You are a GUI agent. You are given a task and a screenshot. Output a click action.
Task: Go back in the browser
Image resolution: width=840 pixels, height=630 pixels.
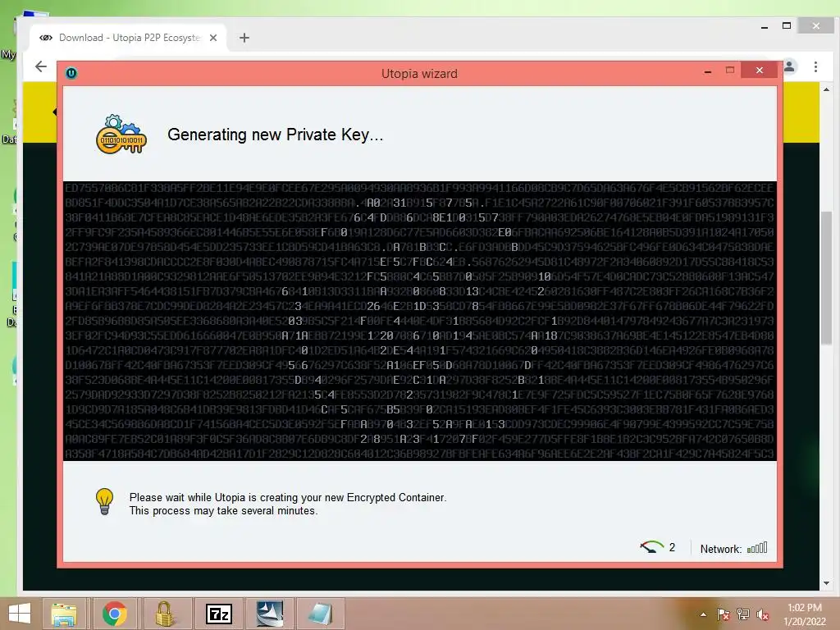tap(41, 66)
